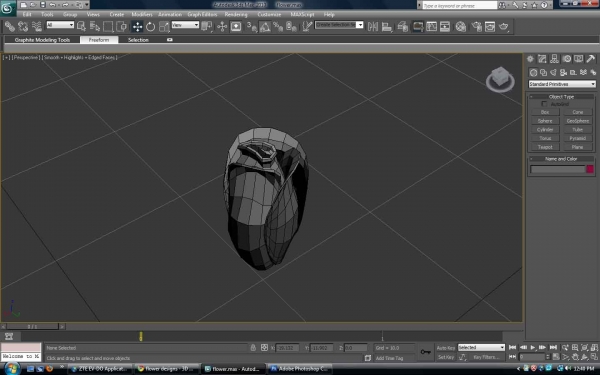Open Key Filters dialog
Image resolution: width=600 pixels, height=375 pixels.
pos(486,357)
